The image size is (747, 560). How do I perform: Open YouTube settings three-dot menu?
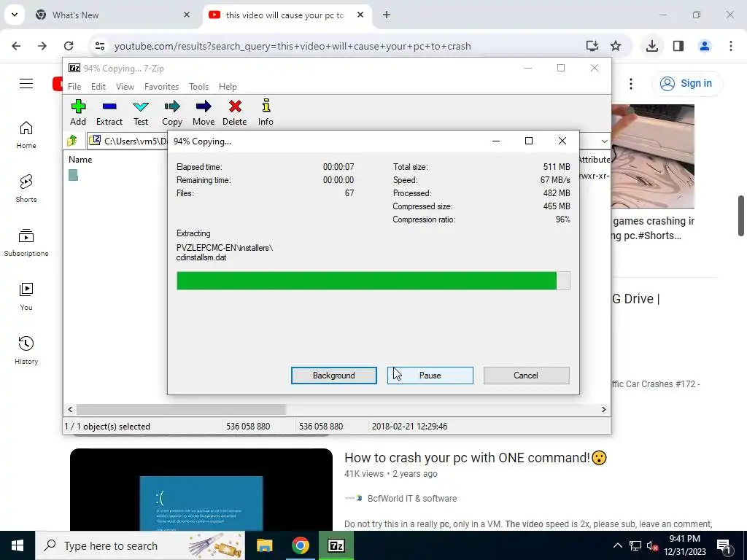[x=631, y=84]
